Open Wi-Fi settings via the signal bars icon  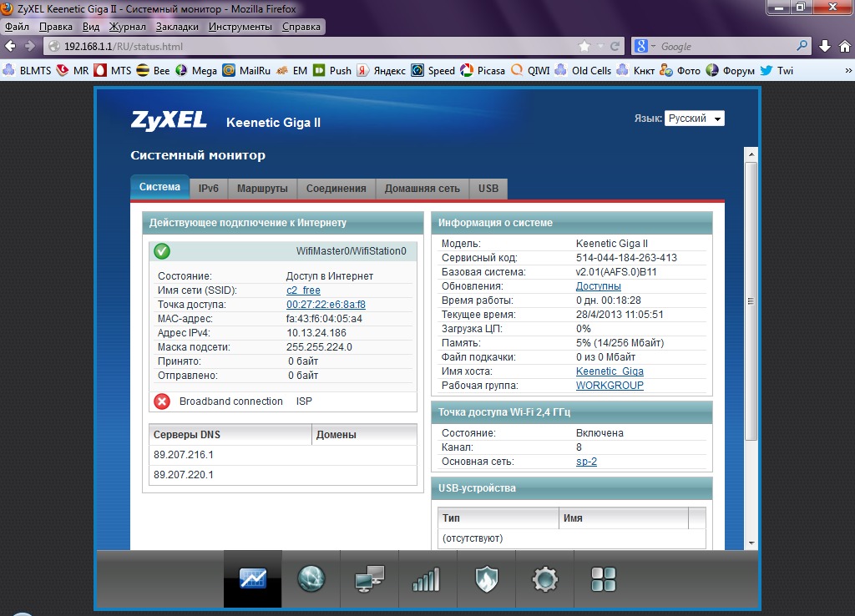click(427, 578)
